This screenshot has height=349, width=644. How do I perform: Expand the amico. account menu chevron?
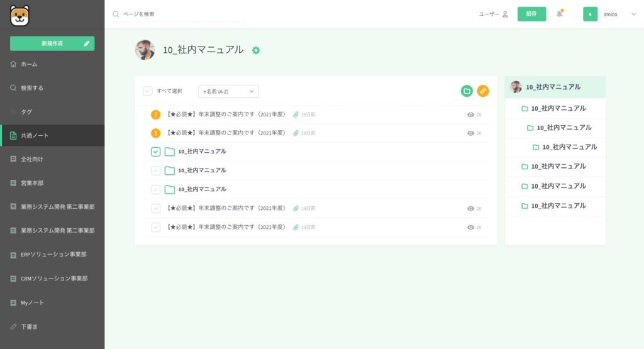(633, 14)
